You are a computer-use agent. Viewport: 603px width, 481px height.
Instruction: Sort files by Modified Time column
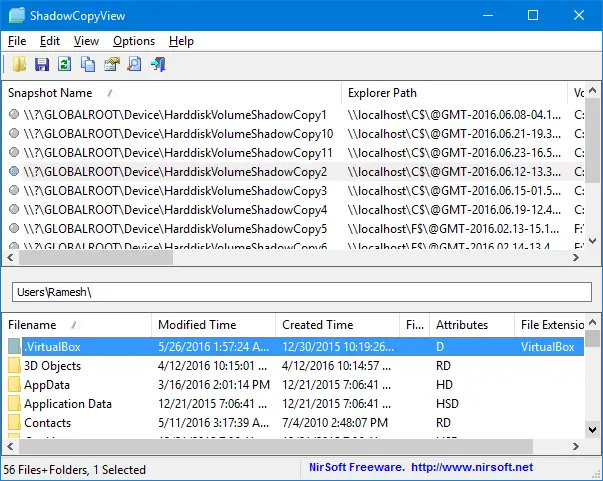point(213,325)
